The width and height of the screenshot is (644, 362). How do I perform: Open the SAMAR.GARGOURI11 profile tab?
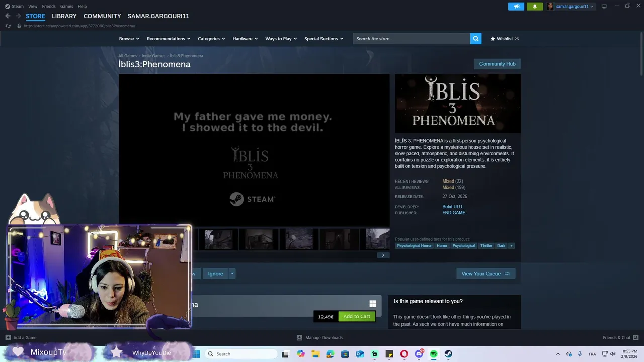click(158, 16)
